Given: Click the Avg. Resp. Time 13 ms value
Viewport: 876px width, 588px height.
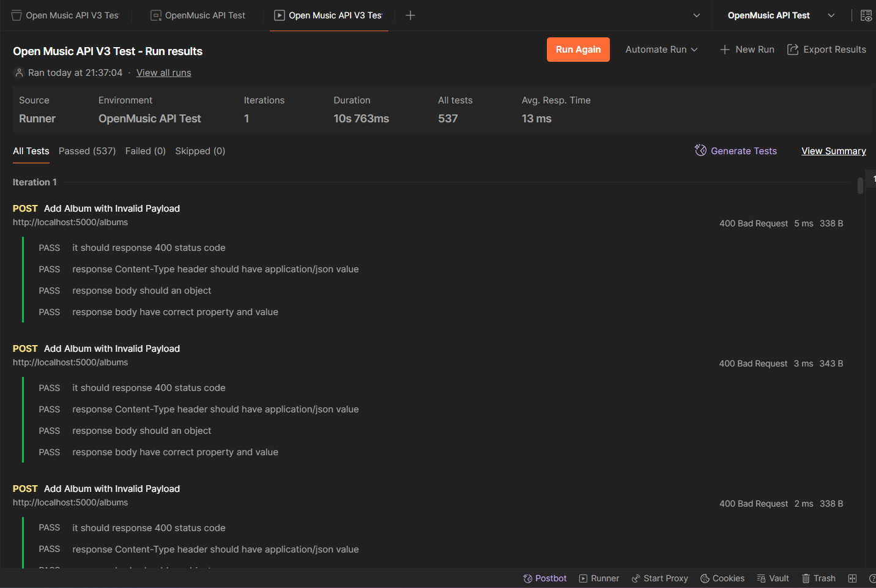Looking at the screenshot, I should coord(536,119).
